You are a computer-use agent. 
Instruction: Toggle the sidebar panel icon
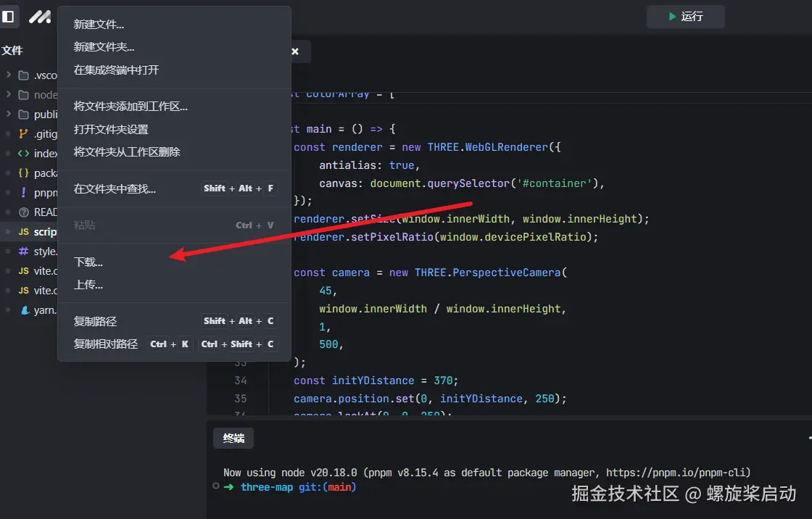(8, 17)
